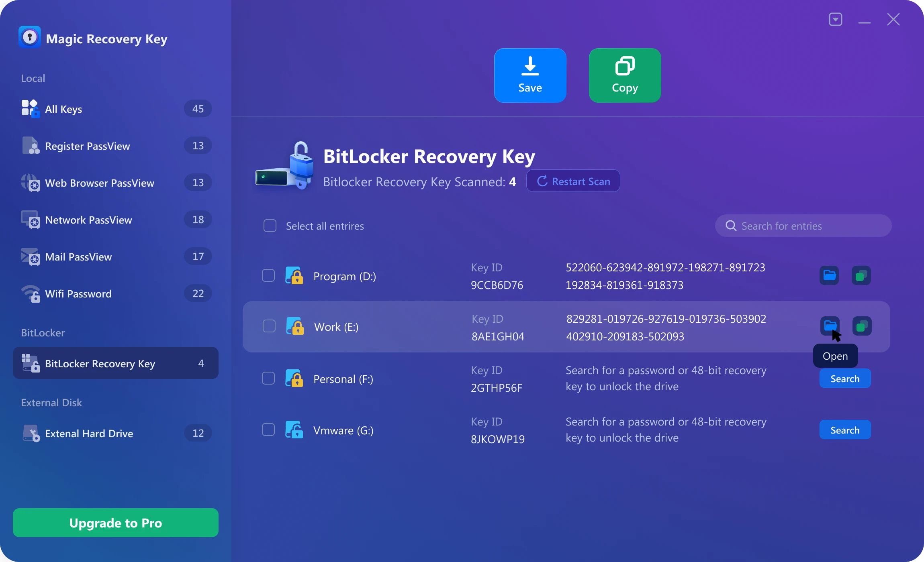Select the Register PassView icon

click(30, 146)
